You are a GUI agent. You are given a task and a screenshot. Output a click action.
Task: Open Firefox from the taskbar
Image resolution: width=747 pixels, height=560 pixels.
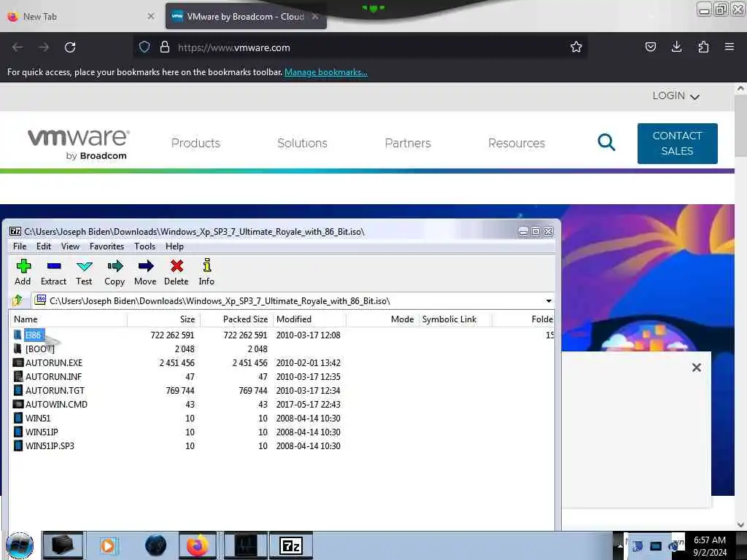pyautogui.click(x=198, y=545)
